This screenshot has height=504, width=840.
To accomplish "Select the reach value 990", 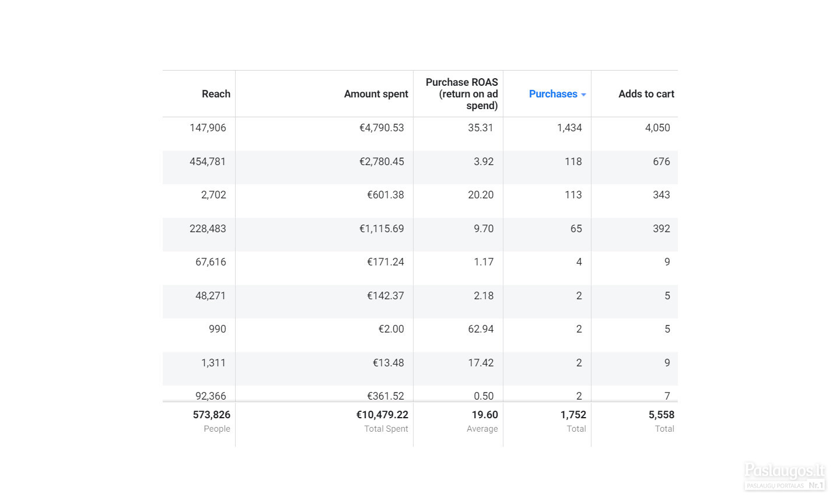I will point(218,329).
